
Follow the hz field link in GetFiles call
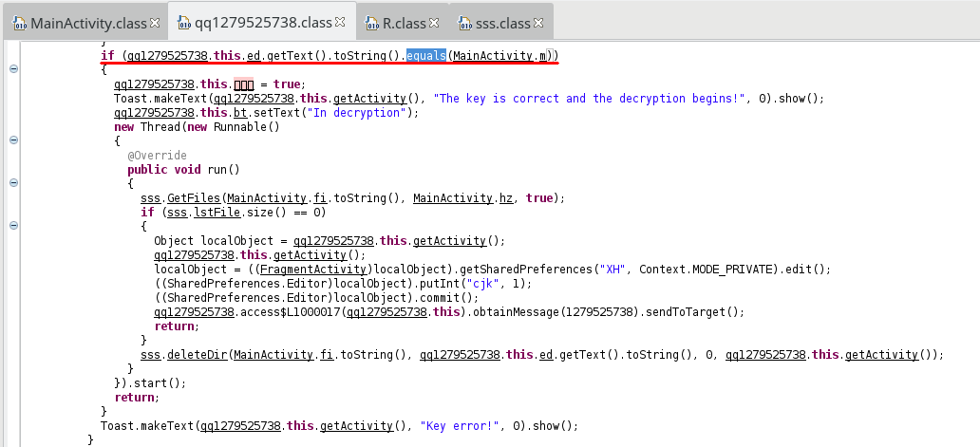click(505, 198)
